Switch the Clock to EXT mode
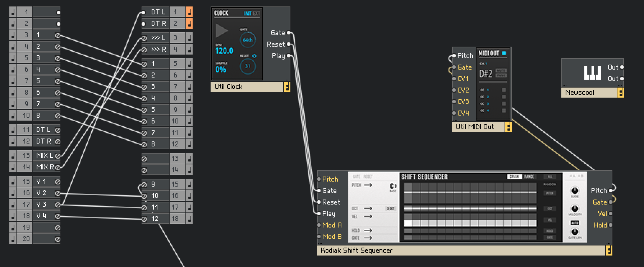 [x=256, y=14]
